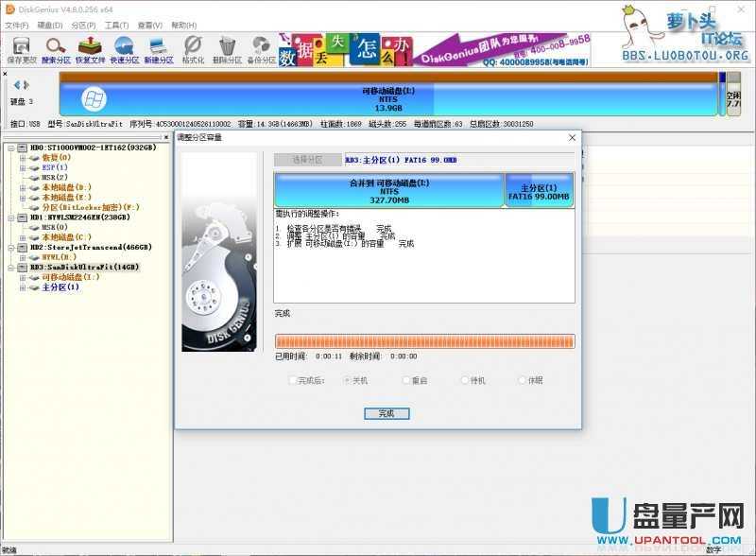Click the orange completed progress bar
Image resolution: width=756 pixels, height=556 pixels.
424,340
